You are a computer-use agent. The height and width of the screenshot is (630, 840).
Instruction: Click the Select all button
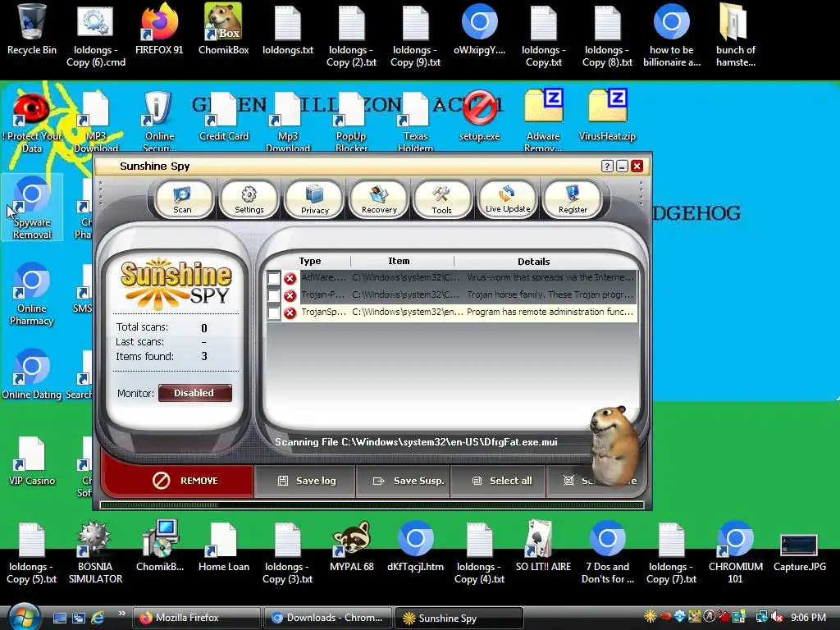499,481
